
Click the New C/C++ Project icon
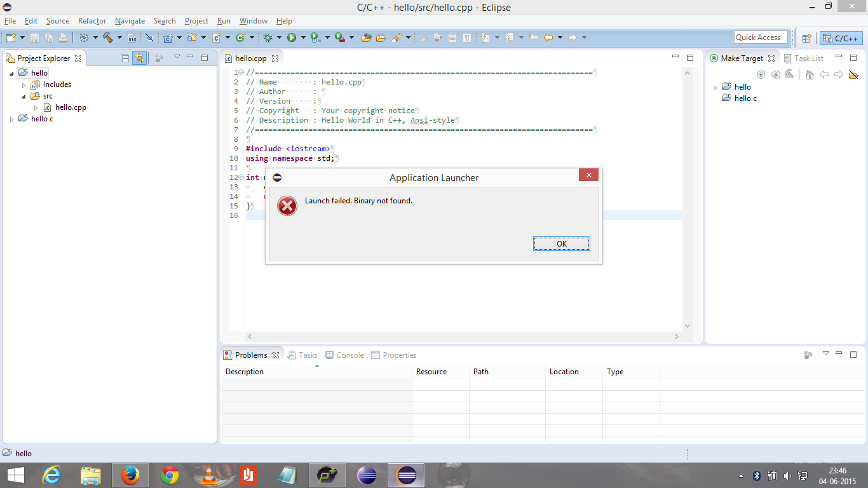click(168, 38)
